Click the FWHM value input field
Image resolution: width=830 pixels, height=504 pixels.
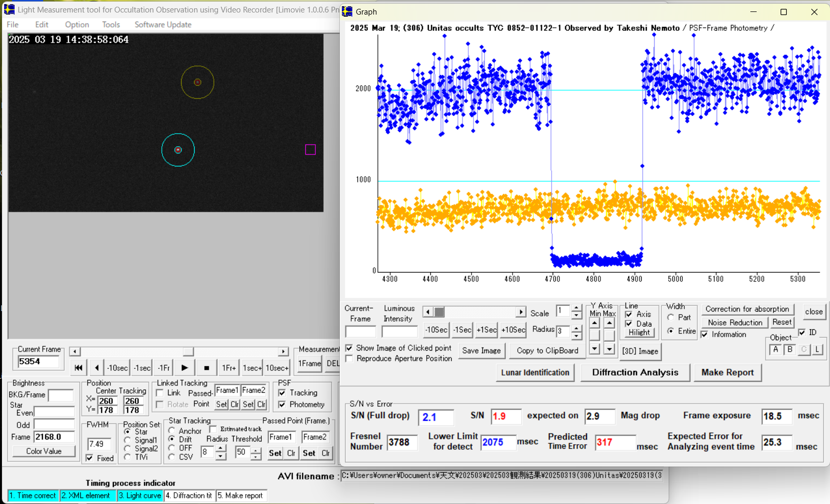[x=98, y=444]
